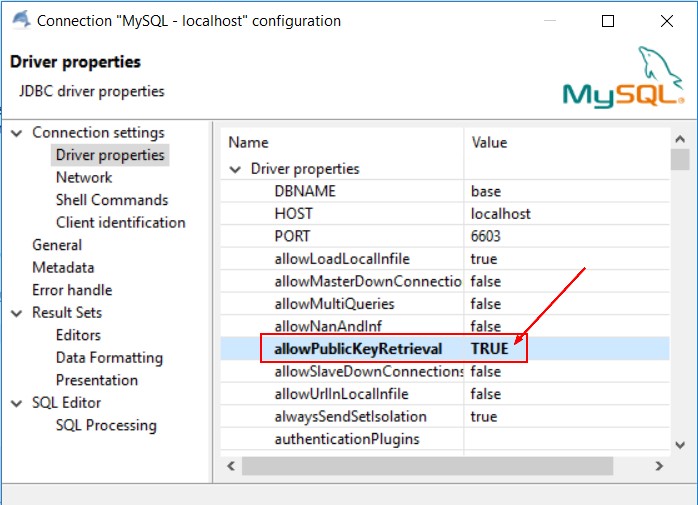
Task: Click the allowPublicKeyRetrieval TRUE value cell
Action: (x=490, y=349)
